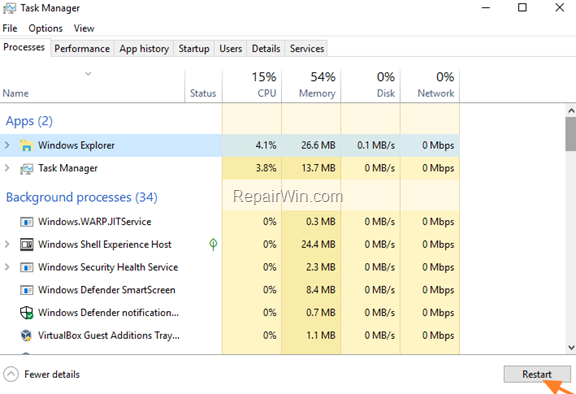
Task: Click the Apps (2) group heading
Action: [29, 121]
